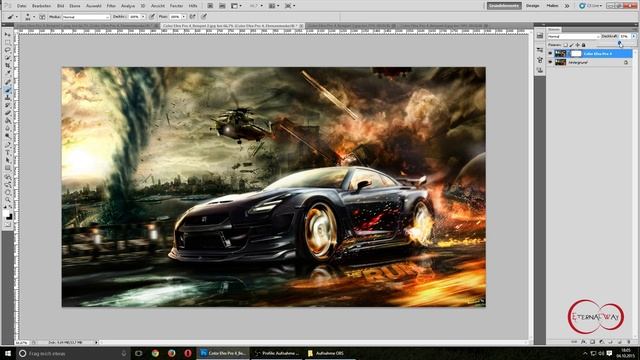Toggle lock transparent pixels in Fixieren row
This screenshot has height=360, width=640.
(x=566, y=45)
